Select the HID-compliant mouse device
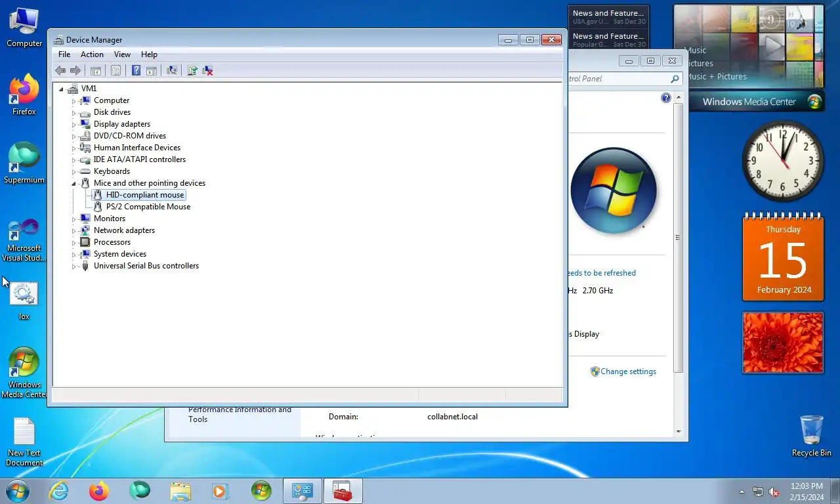The height and width of the screenshot is (504, 840). coord(145,195)
